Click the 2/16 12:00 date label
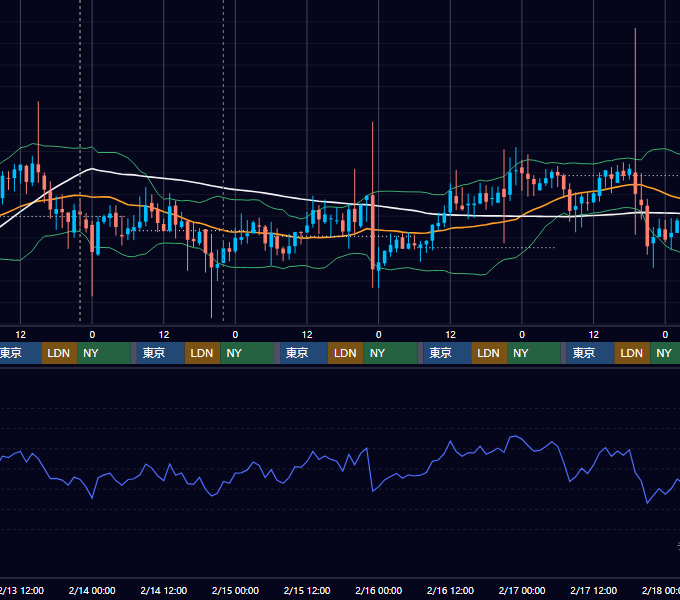Screen dimensions: 680x600 pyautogui.click(x=450, y=590)
